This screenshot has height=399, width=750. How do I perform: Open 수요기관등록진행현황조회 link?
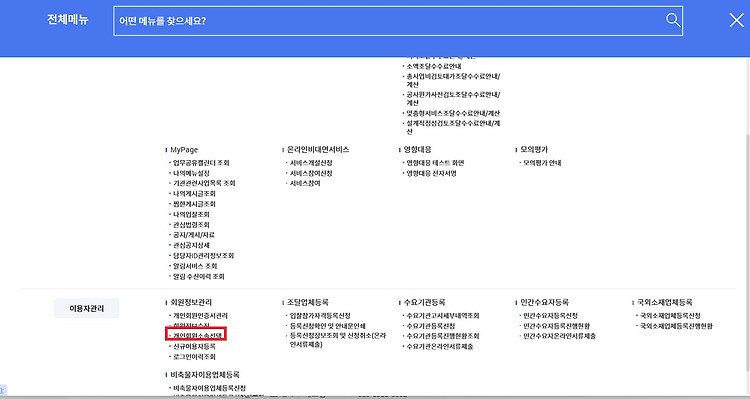[x=442, y=336]
